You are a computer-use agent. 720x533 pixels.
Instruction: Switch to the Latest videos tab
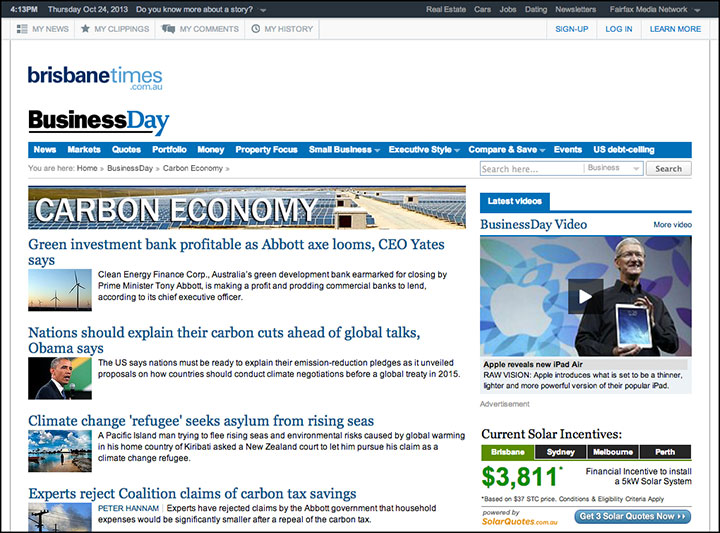[514, 202]
